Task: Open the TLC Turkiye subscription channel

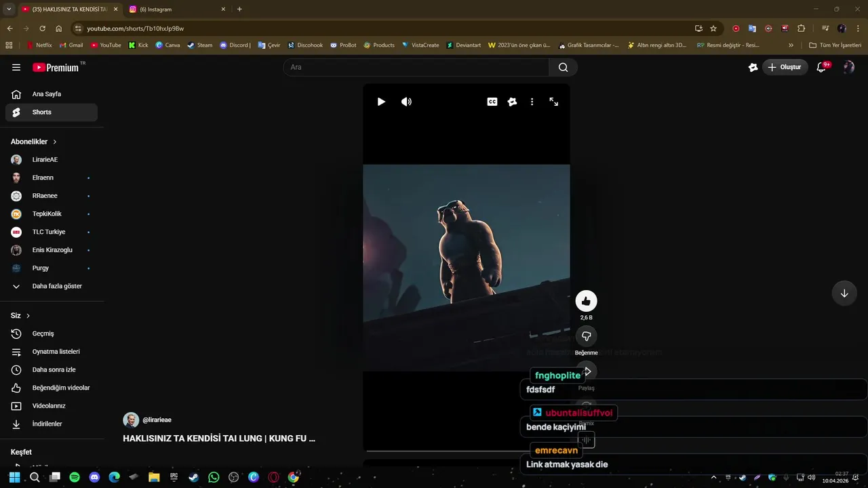Action: [x=52, y=232]
